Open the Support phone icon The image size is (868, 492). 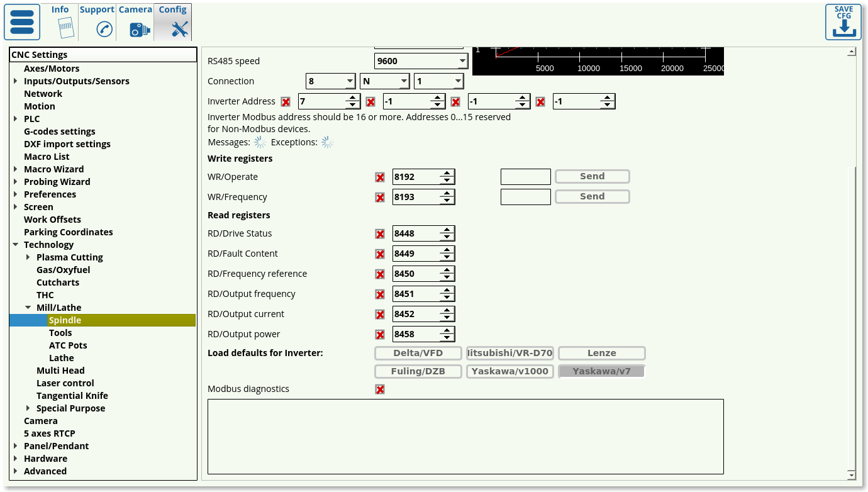[104, 29]
